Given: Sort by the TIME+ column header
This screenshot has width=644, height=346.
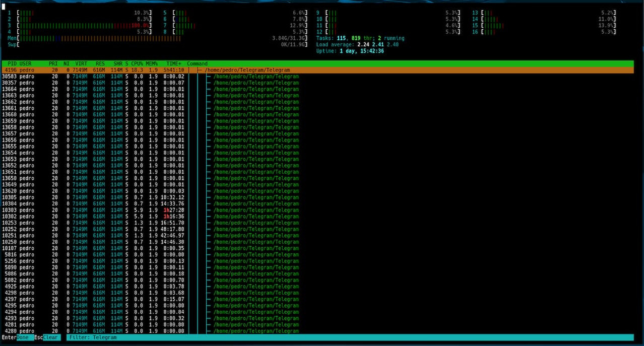Looking at the screenshot, I should click(174, 64).
